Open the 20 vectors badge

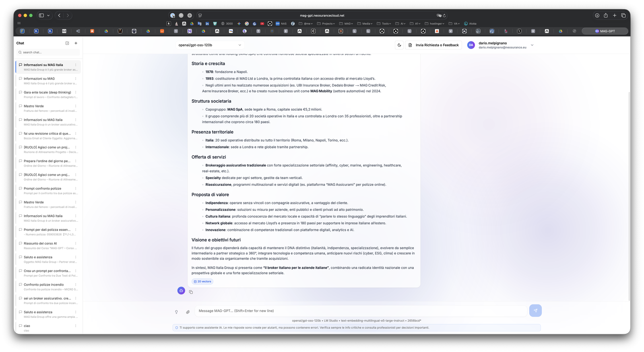pos(202,282)
